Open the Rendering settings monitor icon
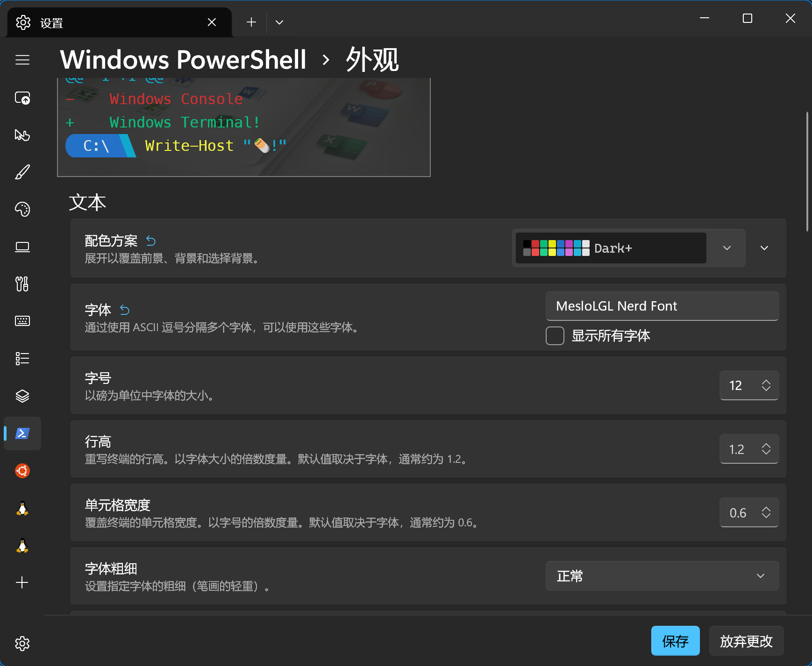812x666 pixels. pyautogui.click(x=22, y=247)
